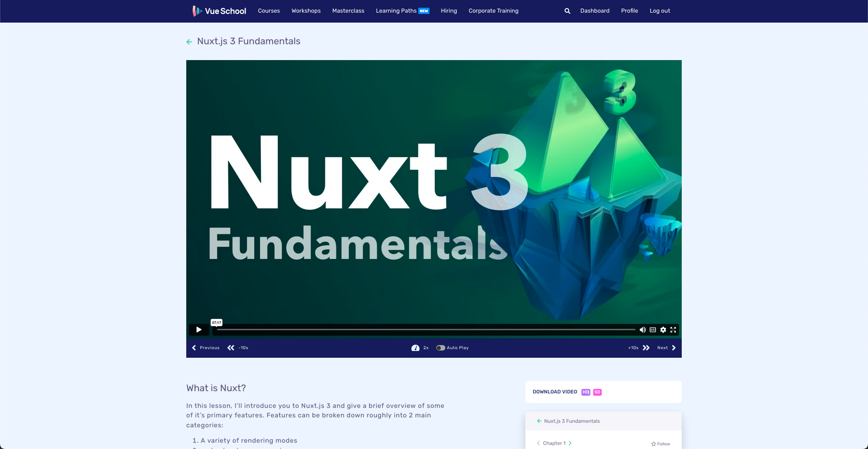Viewport: 868px width, 449px height.
Task: Click the Nuxt.js 3 Fundamentals page title
Action: tap(249, 41)
